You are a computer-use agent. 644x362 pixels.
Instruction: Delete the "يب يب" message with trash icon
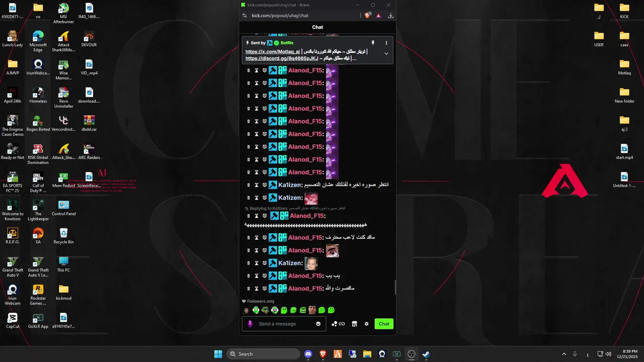point(249,276)
